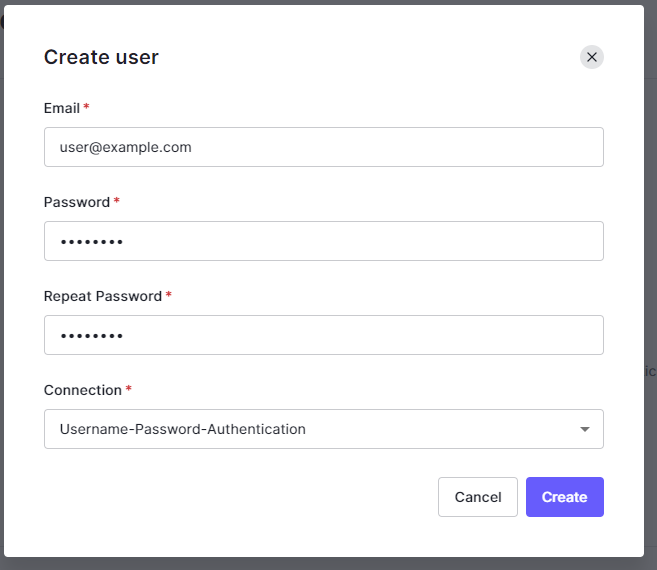
Task: Select the Username-Password-Authentication text
Action: [x=183, y=429]
